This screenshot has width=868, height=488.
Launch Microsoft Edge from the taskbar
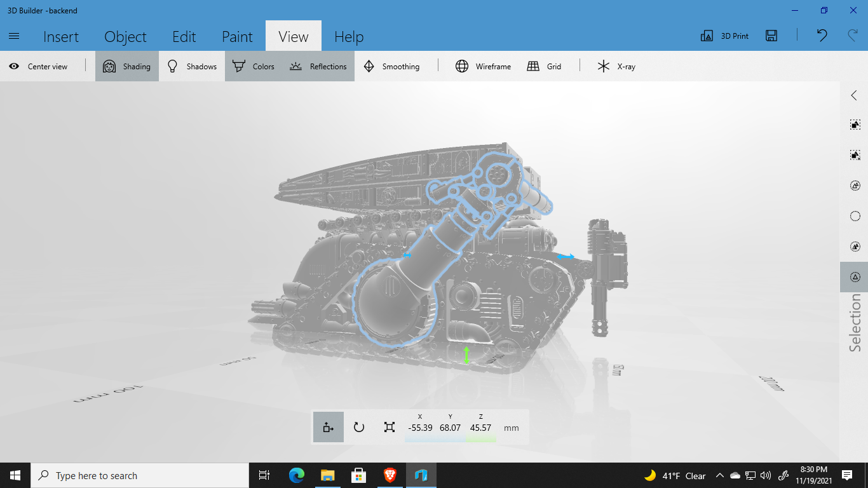pos(297,475)
